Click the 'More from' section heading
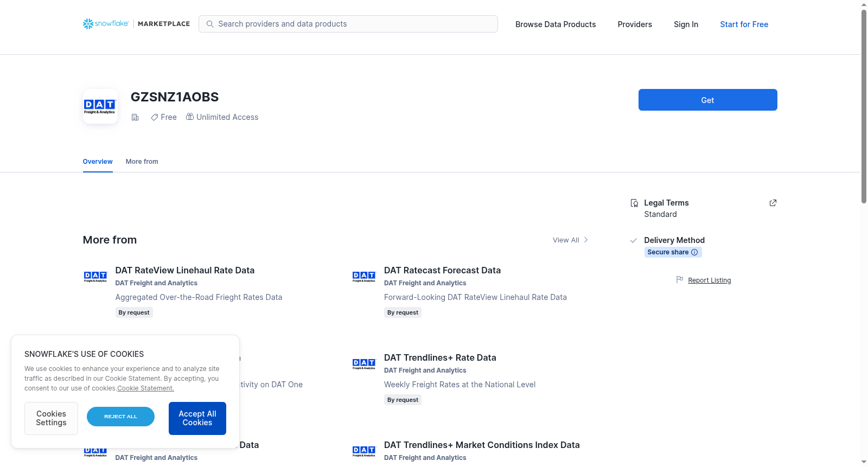The height and width of the screenshot is (467, 868). (x=110, y=240)
